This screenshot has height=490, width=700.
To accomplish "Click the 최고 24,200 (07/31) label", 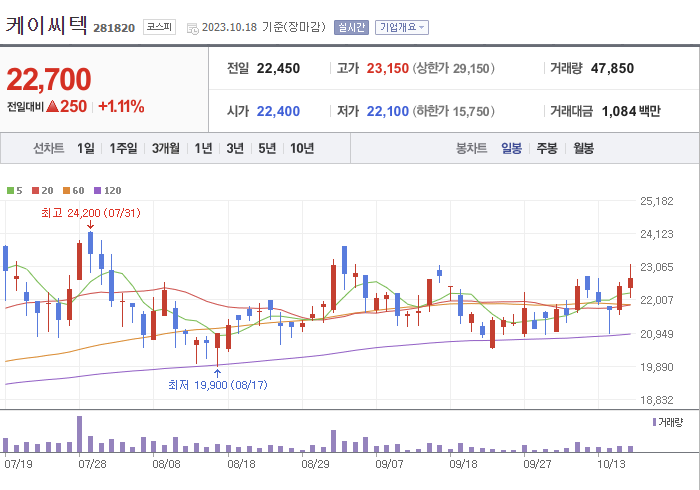I will [91, 213].
